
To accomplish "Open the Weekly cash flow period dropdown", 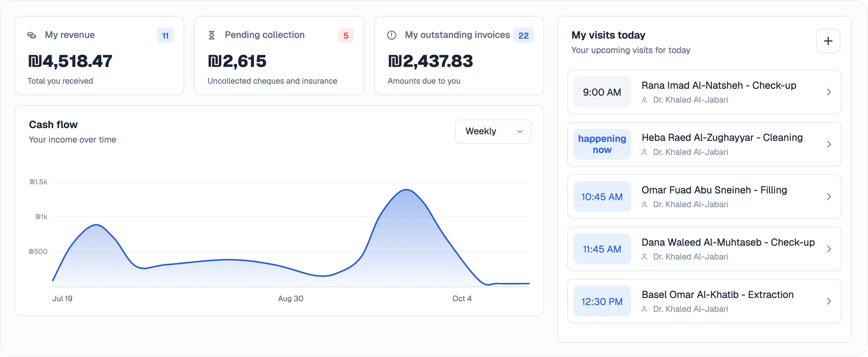I will (x=493, y=132).
